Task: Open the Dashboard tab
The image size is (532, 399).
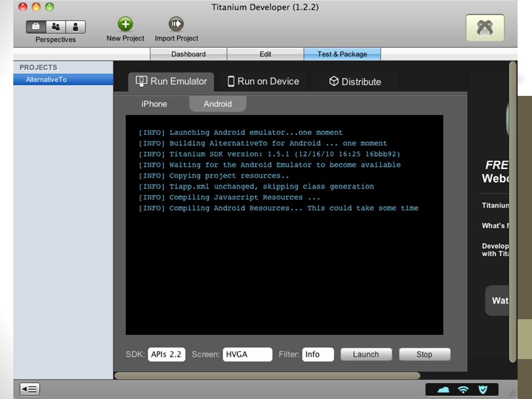Action: (x=188, y=54)
